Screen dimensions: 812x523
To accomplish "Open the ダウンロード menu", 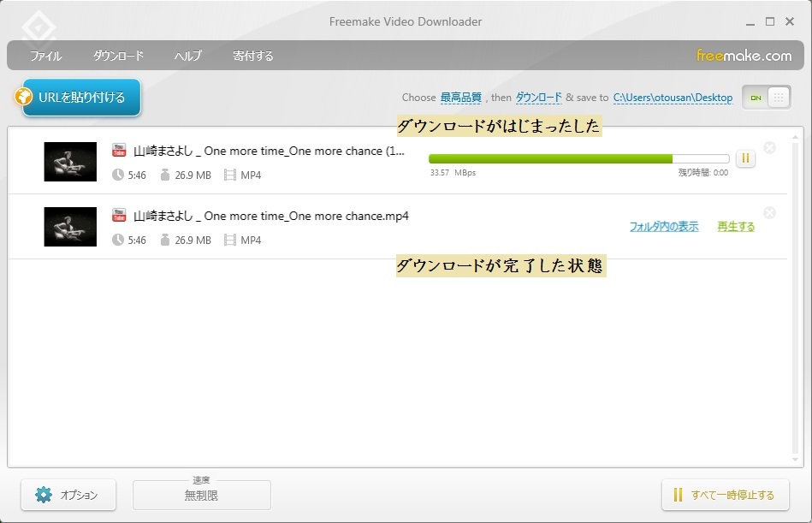I will coord(118,56).
